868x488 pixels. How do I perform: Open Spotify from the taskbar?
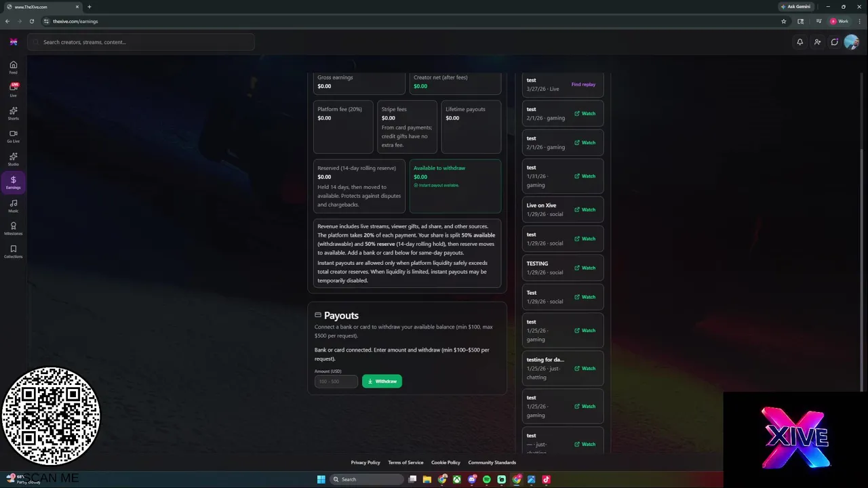pyautogui.click(x=486, y=479)
